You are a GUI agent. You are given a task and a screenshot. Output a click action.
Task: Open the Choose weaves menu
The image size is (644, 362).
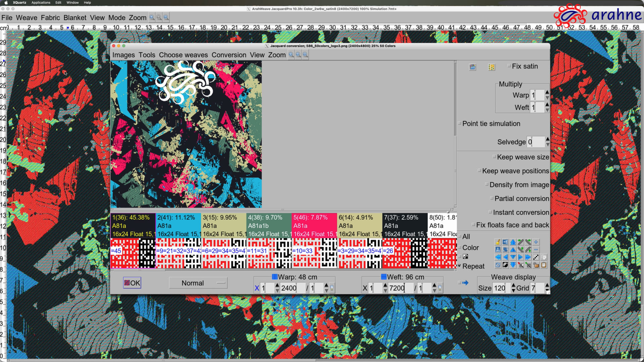(183, 55)
